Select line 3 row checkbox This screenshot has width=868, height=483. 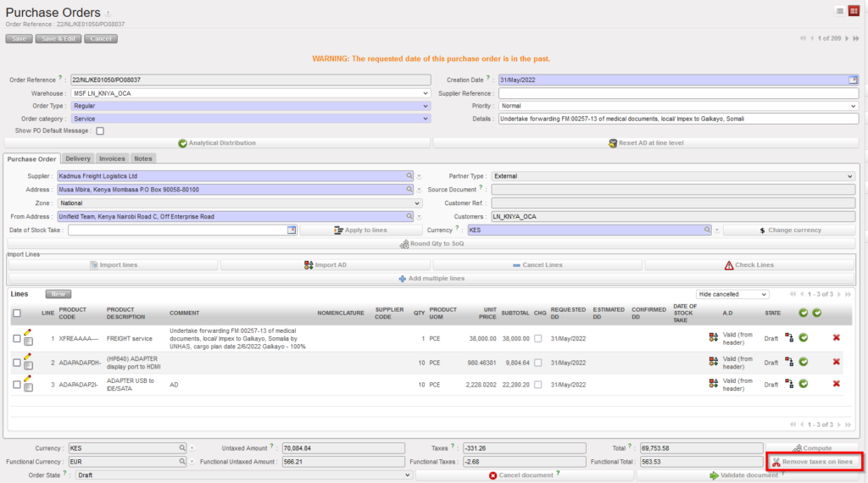pos(17,385)
